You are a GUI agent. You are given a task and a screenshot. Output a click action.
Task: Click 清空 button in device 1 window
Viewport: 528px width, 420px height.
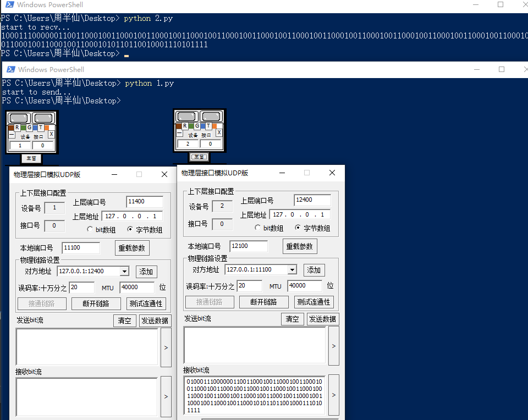125,320
